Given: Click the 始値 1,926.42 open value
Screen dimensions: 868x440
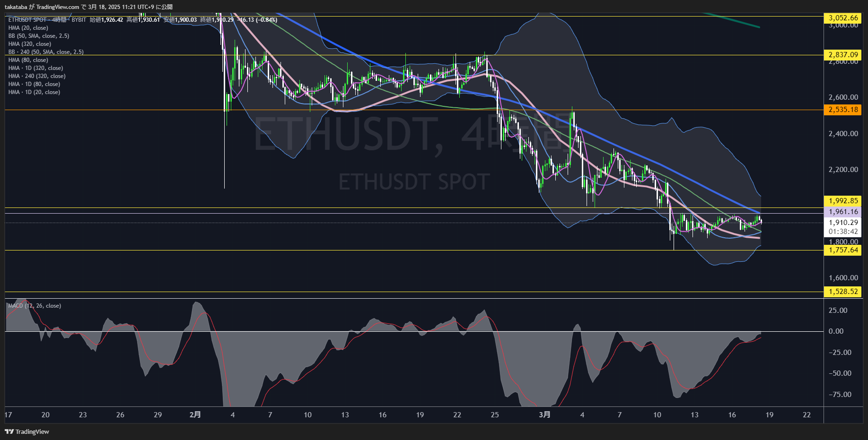Looking at the screenshot, I should pyautogui.click(x=106, y=20).
